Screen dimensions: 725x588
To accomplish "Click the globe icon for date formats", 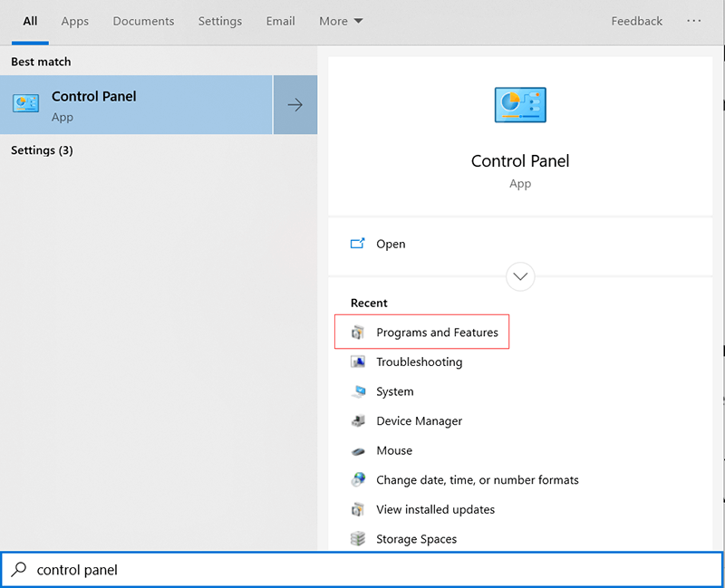I will tap(358, 479).
